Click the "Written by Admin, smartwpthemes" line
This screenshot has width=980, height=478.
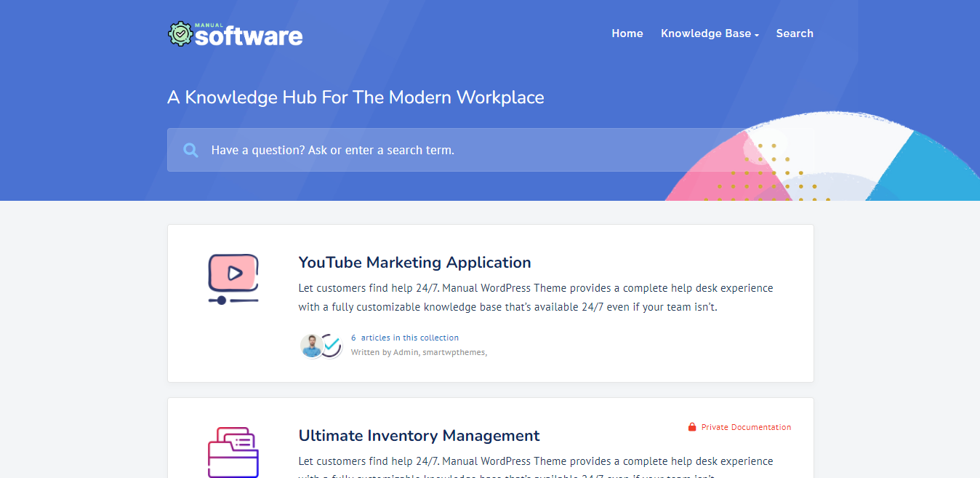[x=419, y=352]
